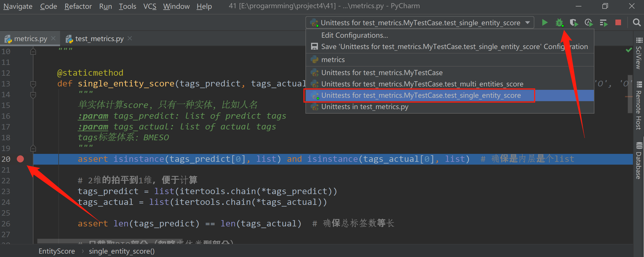644x257 pixels.
Task: Stop execution with the red square
Action: coord(618,22)
